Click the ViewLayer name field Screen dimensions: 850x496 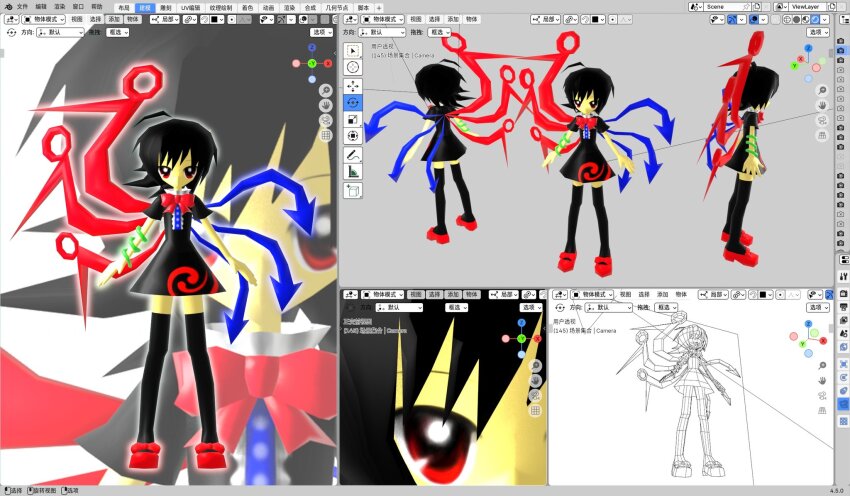806,7
